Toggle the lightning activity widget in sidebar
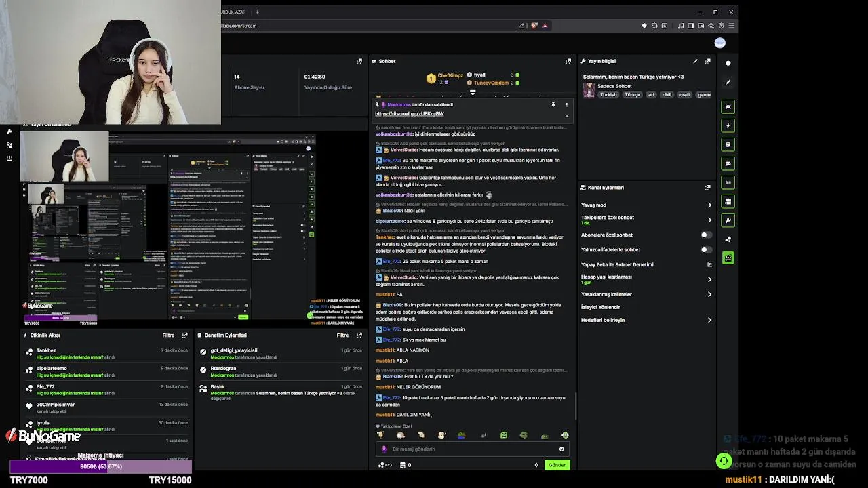Screen dimensions: 868x488 click(728, 125)
